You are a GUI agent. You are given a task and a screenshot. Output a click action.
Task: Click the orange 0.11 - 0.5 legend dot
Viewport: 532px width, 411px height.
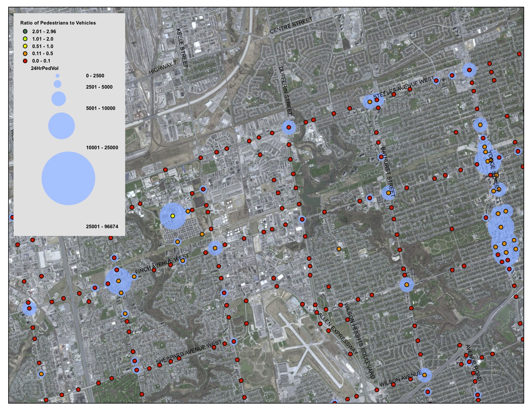(25, 54)
